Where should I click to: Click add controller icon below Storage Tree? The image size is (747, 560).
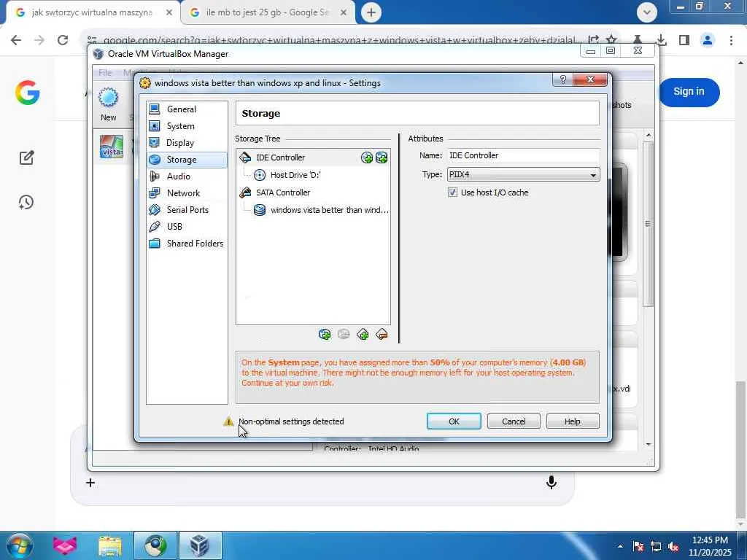[363, 334]
